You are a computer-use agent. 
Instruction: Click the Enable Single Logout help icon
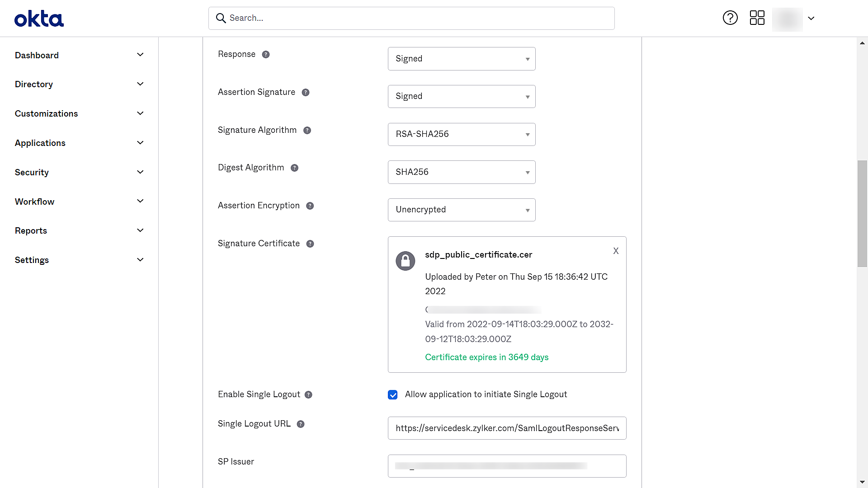tap(308, 395)
